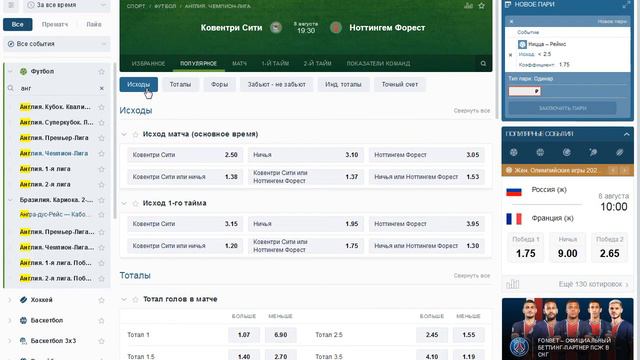Screen dimensions: 640x360
Task: Star the Хоккей sport category
Action: pyautogui.click(x=101, y=300)
